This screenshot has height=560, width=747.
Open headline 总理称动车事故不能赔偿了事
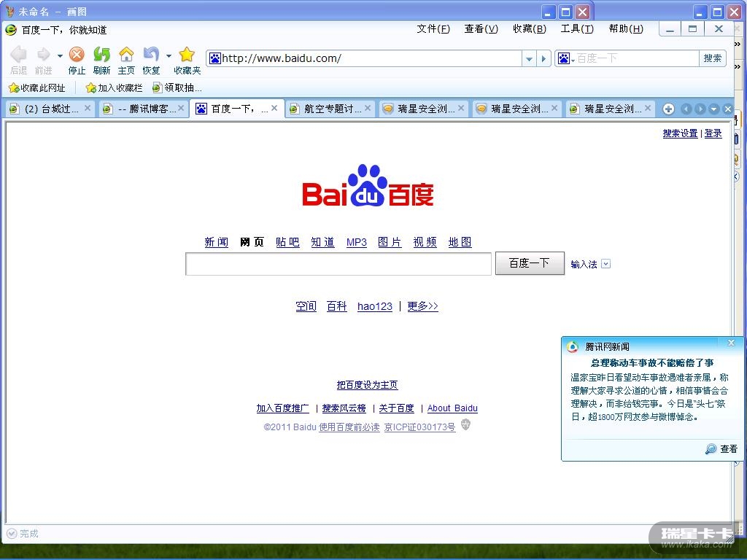tap(651, 363)
